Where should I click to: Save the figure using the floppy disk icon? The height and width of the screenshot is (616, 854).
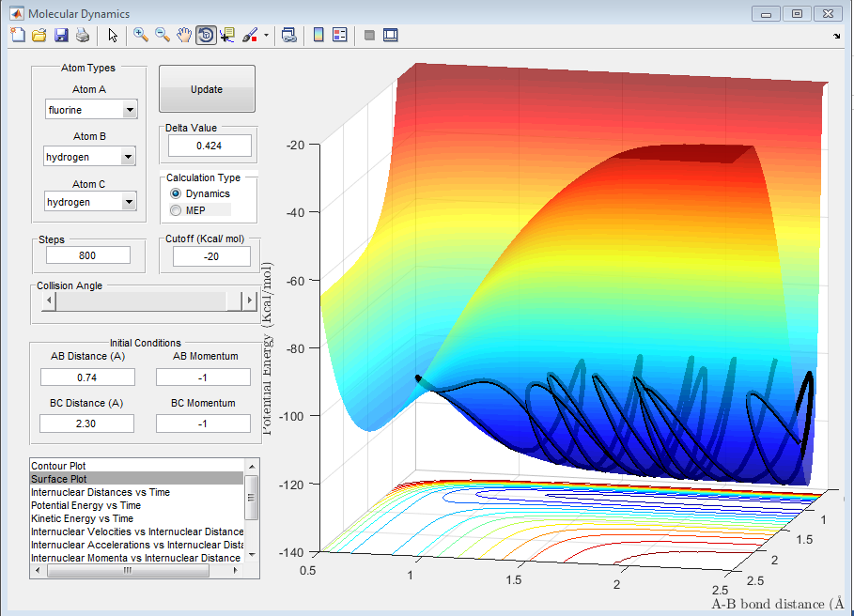pos(61,36)
